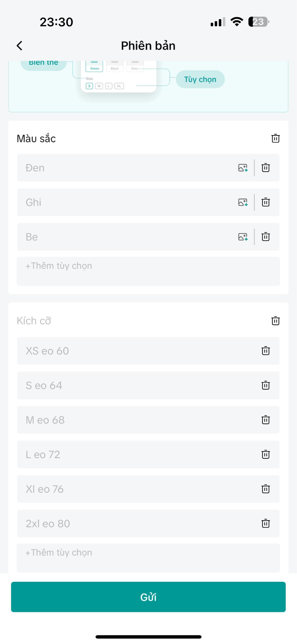Tap Thêm tùy chọn under Kích cỡ

click(x=148, y=558)
